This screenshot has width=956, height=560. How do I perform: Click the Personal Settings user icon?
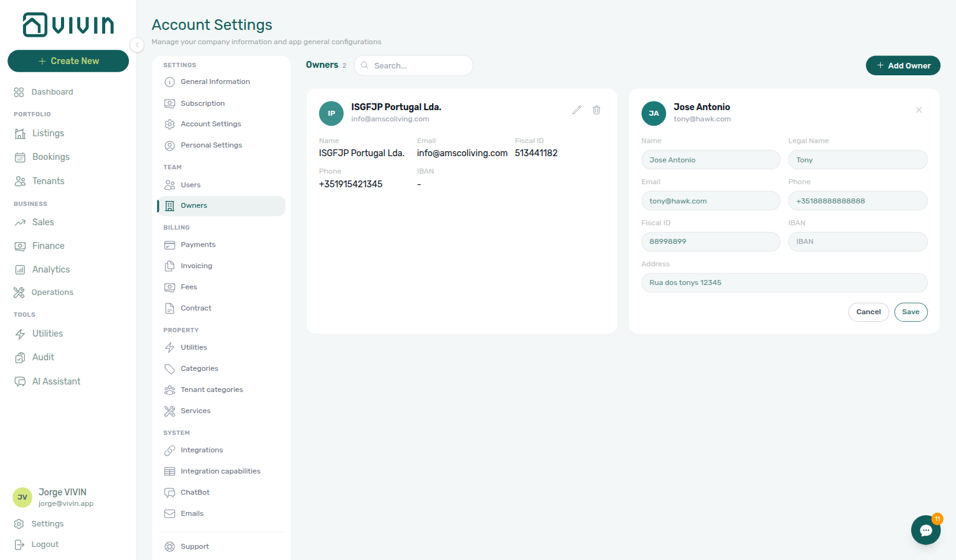[x=169, y=146]
